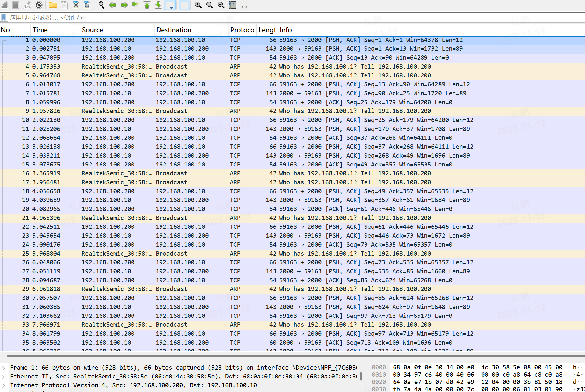The width and height of the screenshot is (585, 392).
Task: Expand the Internet Protocol Version 4 section
Action: 4,385
